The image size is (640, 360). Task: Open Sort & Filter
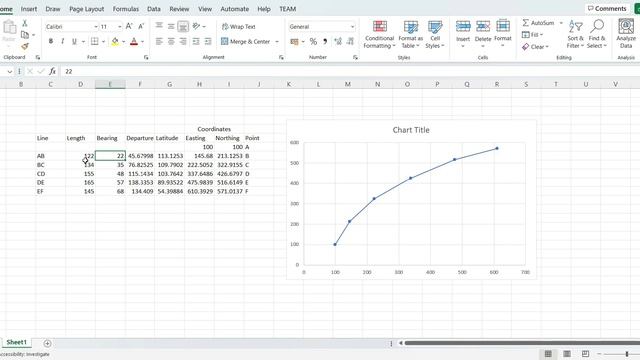(576, 34)
